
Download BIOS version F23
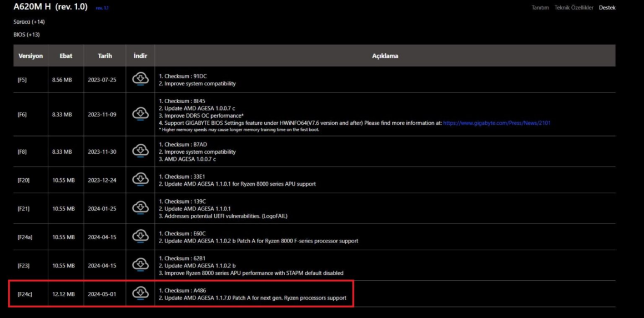(140, 265)
